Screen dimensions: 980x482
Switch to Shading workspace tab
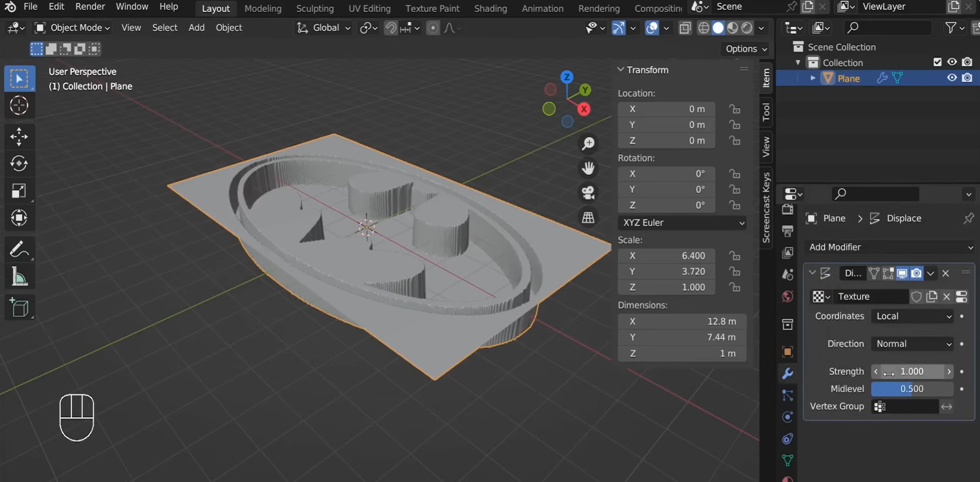490,8
